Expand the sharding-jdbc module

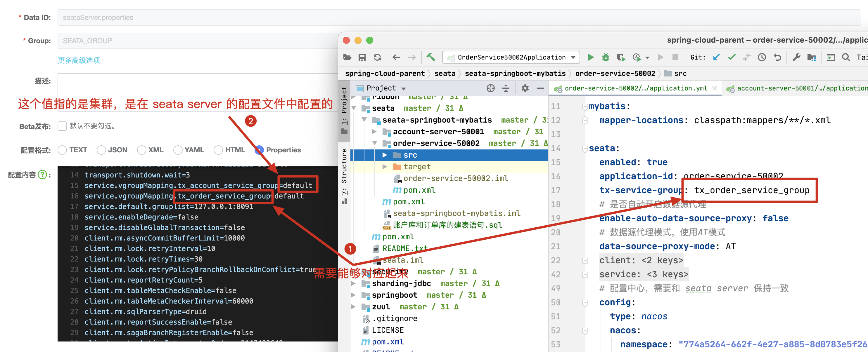point(353,284)
